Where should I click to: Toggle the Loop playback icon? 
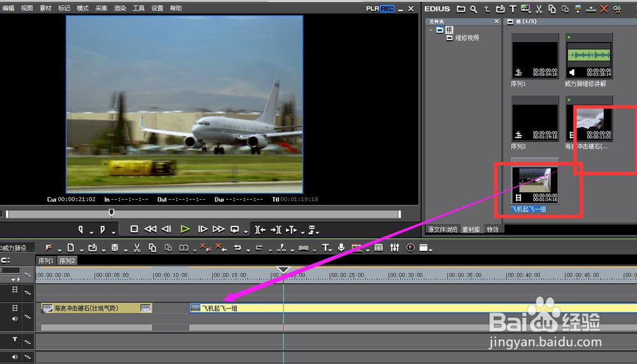235,229
